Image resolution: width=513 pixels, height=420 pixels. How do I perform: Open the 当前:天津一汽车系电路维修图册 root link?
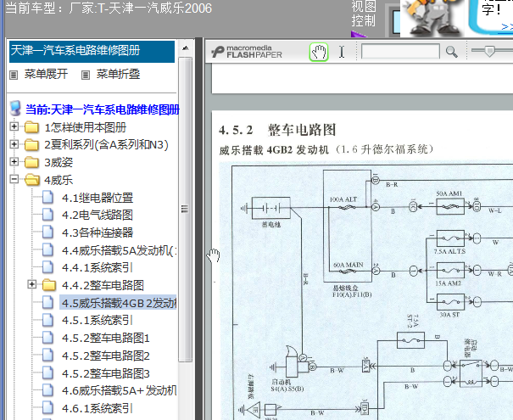[x=103, y=109]
